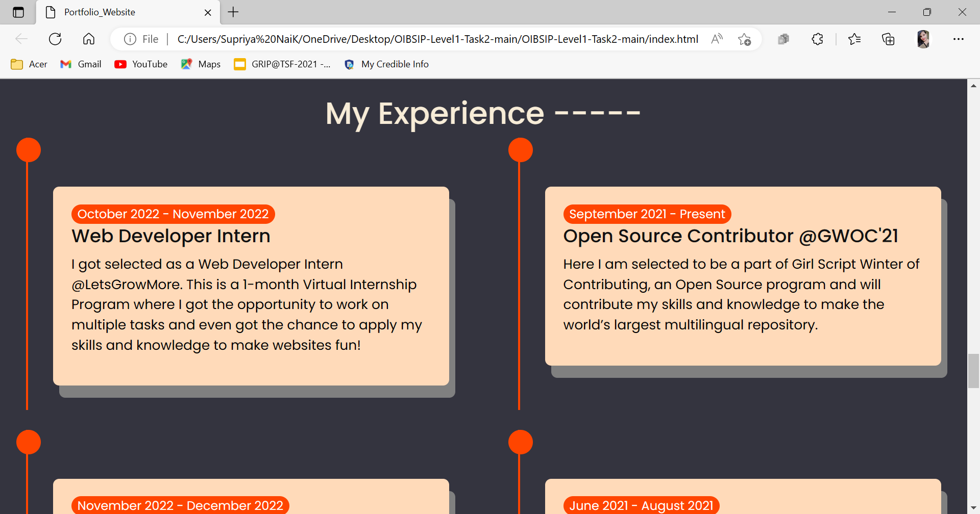Screen dimensions: 980x514
Task: Open the Gmail bookmark
Action: [81, 64]
